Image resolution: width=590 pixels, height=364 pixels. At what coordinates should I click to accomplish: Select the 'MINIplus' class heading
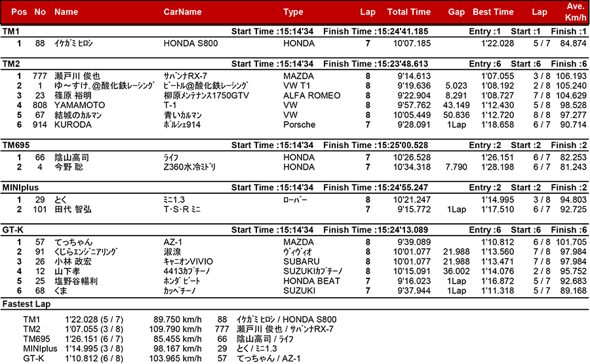[x=20, y=188]
